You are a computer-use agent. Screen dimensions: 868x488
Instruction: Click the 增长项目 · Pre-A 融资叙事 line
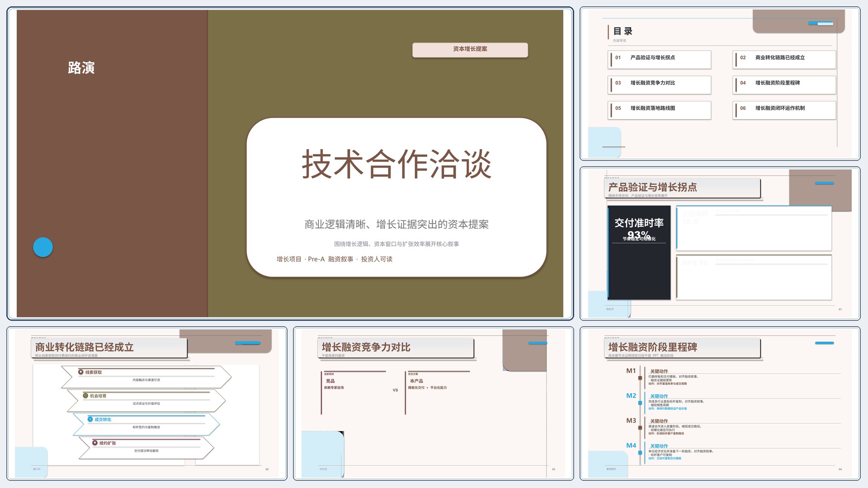click(x=335, y=259)
